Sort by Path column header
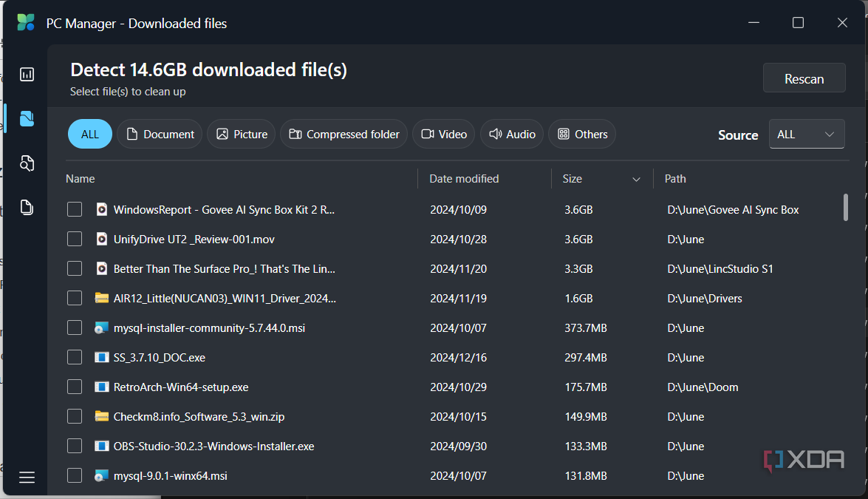The image size is (868, 499). 674,179
